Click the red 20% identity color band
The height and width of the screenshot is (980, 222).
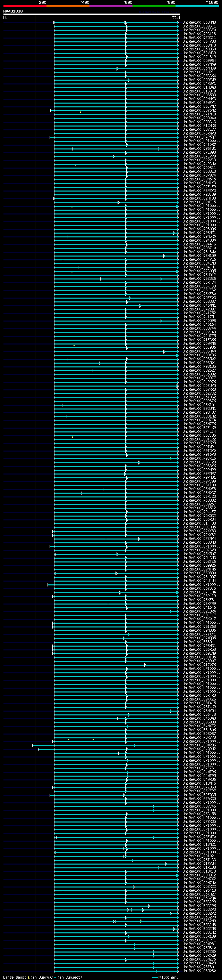point(25,6)
